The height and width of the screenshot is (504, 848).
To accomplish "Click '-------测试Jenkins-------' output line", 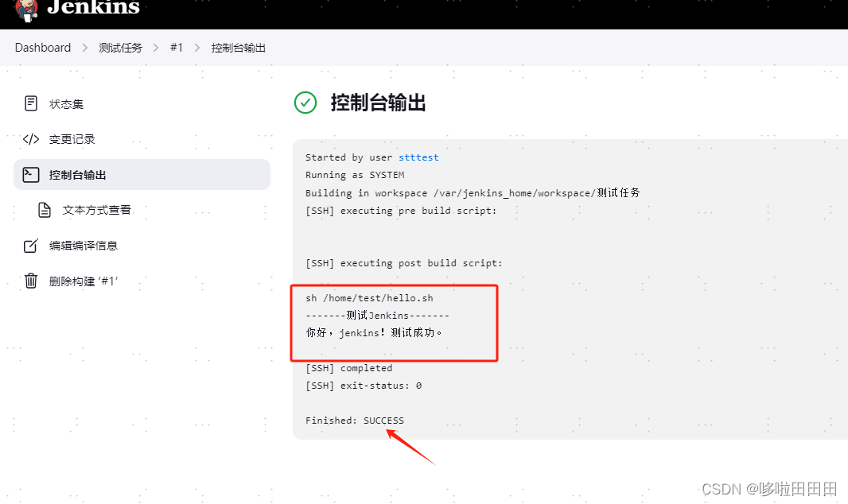I will coord(378,316).
